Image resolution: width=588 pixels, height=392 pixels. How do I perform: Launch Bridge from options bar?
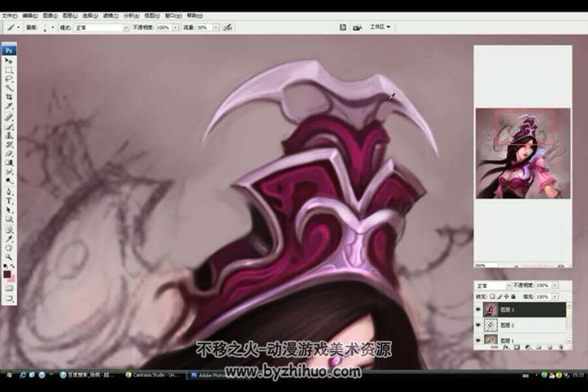[x=357, y=27]
